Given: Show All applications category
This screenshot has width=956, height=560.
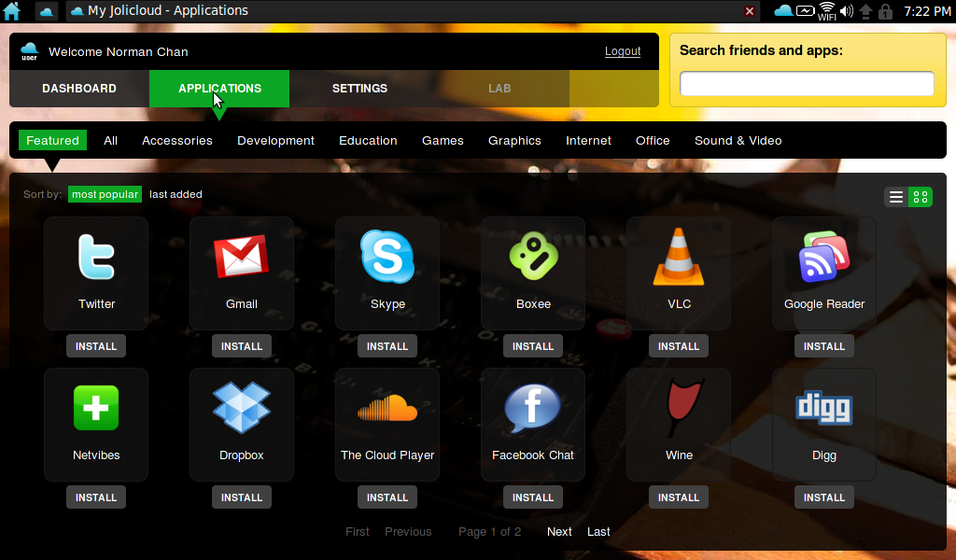Looking at the screenshot, I should [110, 140].
